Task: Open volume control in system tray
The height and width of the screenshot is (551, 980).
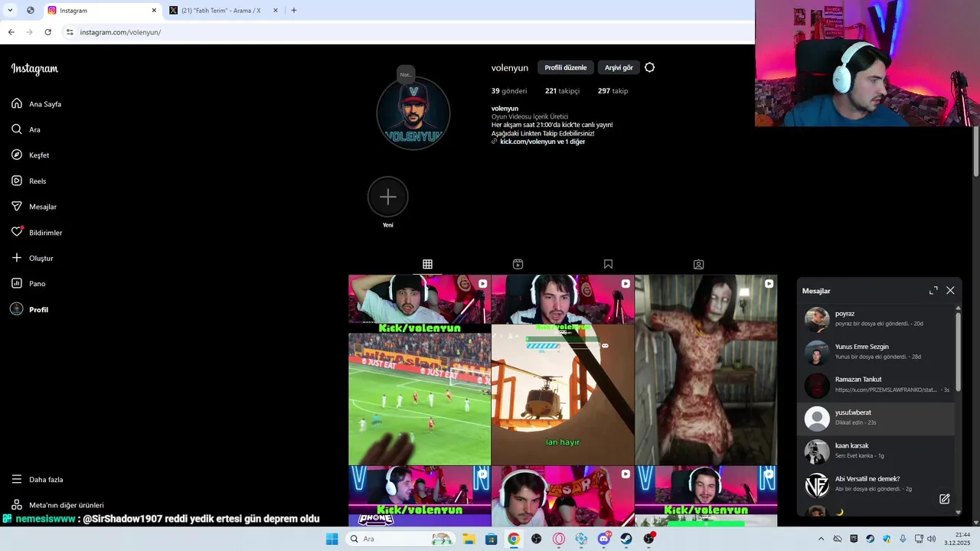Action: (x=932, y=539)
